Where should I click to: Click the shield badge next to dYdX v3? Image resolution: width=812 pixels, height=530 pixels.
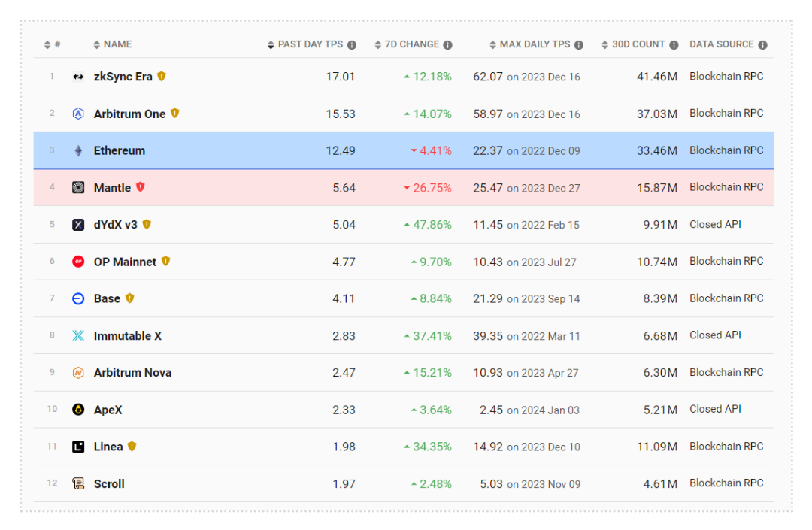(x=147, y=224)
